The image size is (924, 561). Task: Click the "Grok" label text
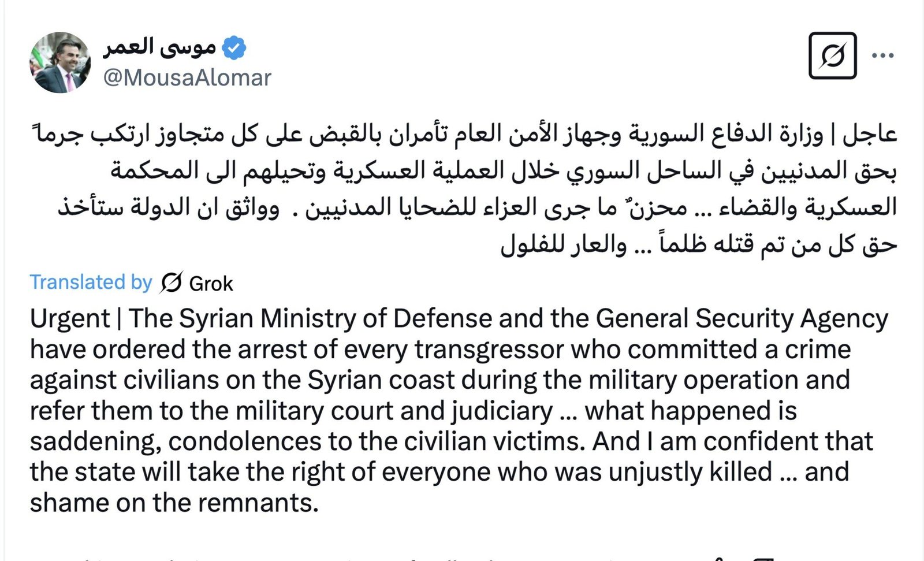[211, 284]
